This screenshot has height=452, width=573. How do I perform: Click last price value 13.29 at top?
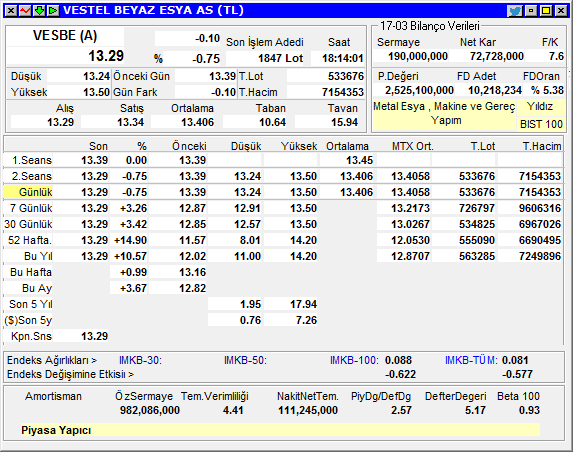coord(106,56)
